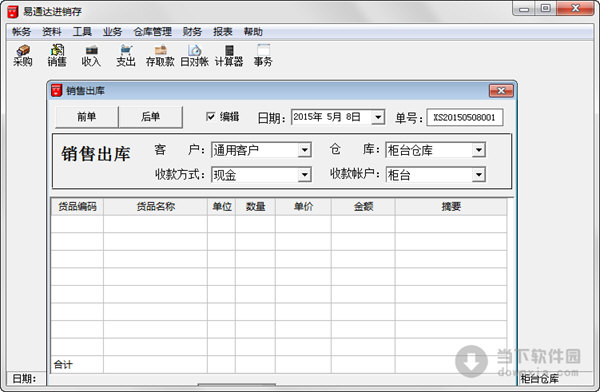
Task: Open the 仓库管理 menu
Action: 153,32
